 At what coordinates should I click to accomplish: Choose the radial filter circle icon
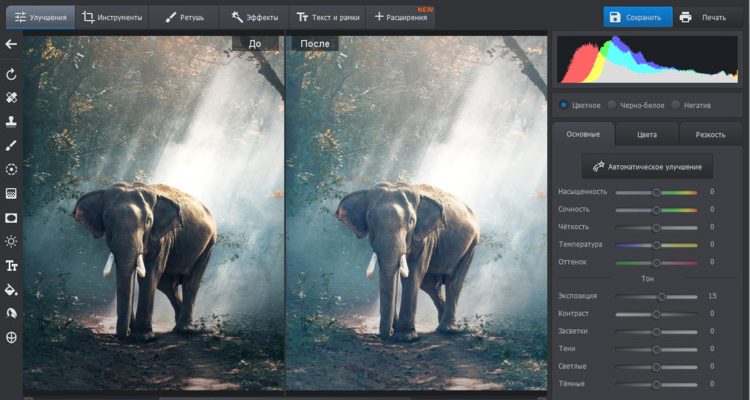[11, 170]
